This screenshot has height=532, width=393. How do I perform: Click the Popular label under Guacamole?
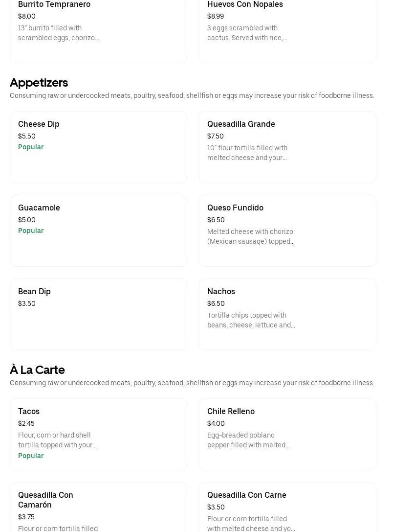[31, 231]
